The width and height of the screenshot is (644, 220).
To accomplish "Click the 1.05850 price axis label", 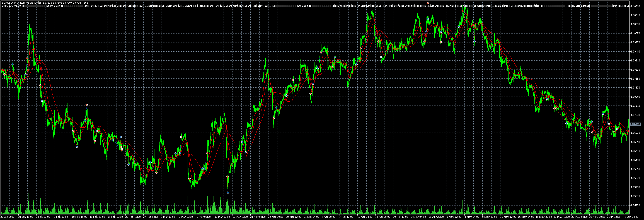I will point(636,169).
